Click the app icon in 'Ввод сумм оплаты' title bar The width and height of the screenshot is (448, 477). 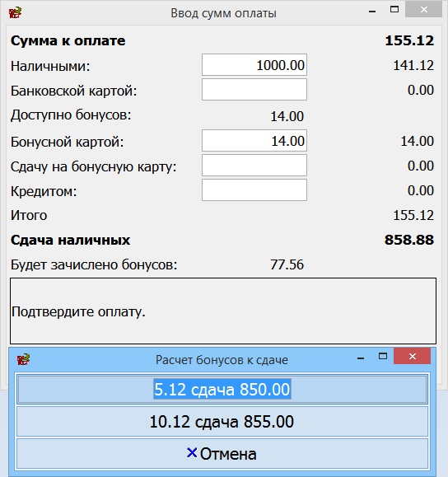click(x=15, y=13)
